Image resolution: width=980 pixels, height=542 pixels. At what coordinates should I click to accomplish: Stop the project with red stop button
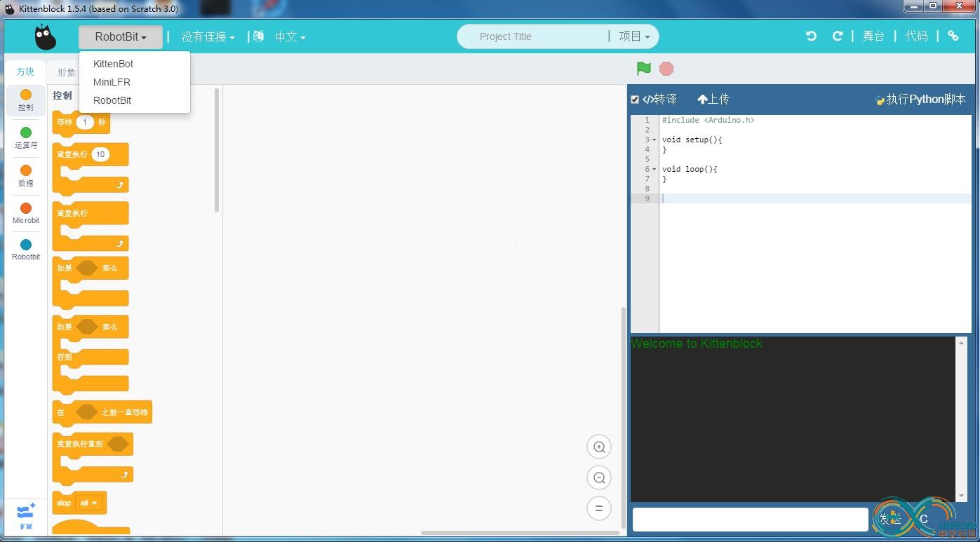tap(666, 69)
